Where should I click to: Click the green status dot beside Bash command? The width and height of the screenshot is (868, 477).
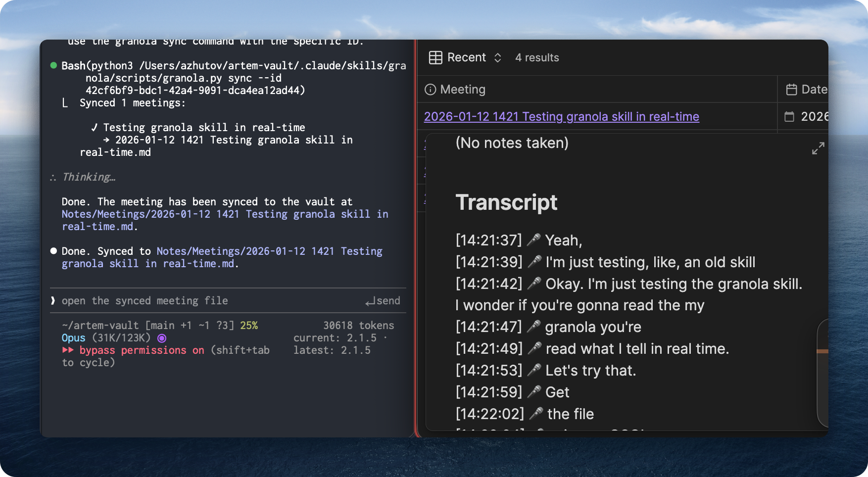point(53,65)
